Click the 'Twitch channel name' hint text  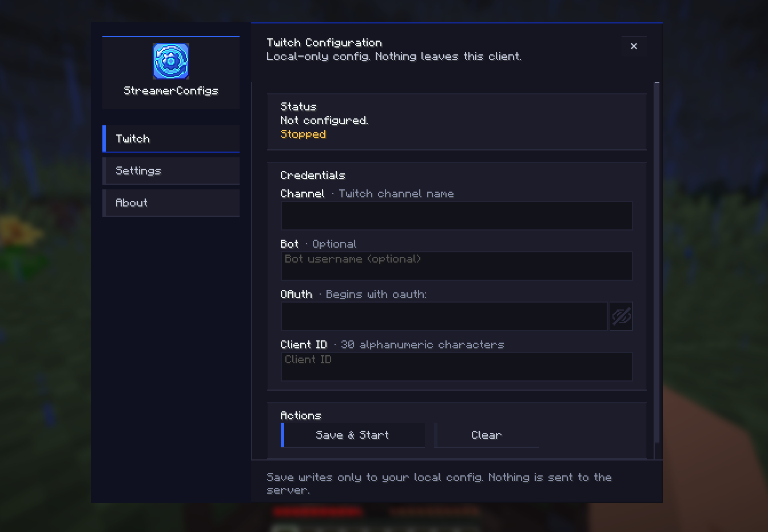396,194
